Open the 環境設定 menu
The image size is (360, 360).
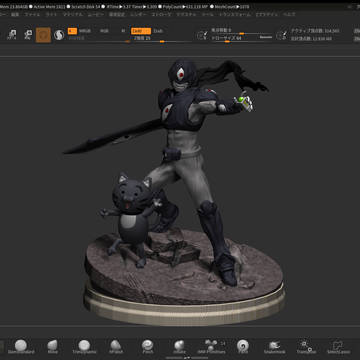pos(117,15)
